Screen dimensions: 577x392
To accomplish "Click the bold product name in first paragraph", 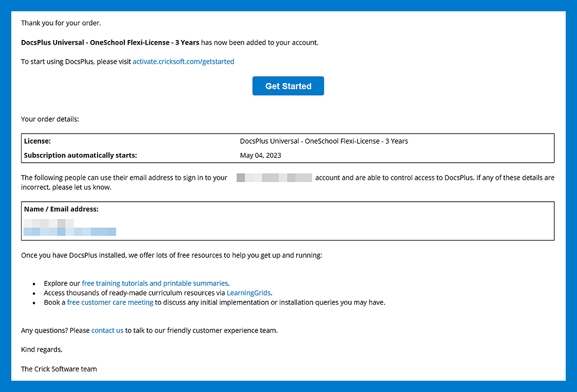I will (110, 43).
